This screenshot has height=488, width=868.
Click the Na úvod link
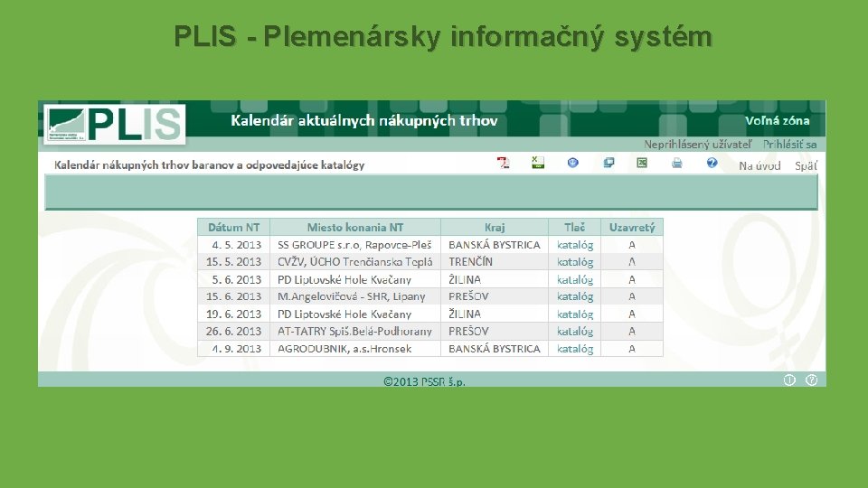pos(759,165)
